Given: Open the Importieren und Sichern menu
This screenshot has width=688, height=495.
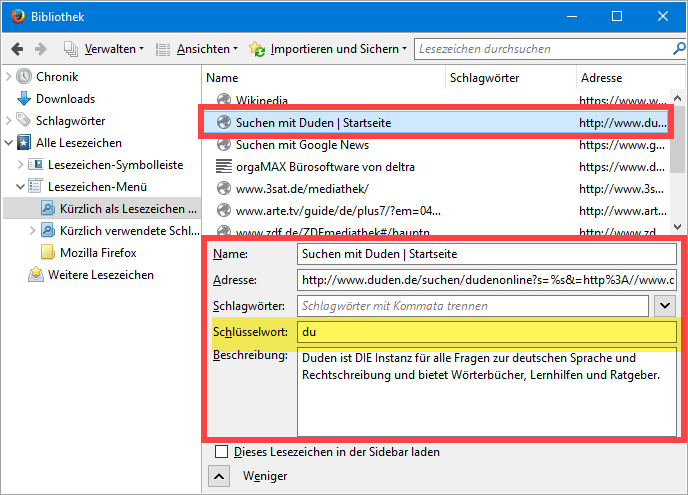Looking at the screenshot, I should [338, 49].
